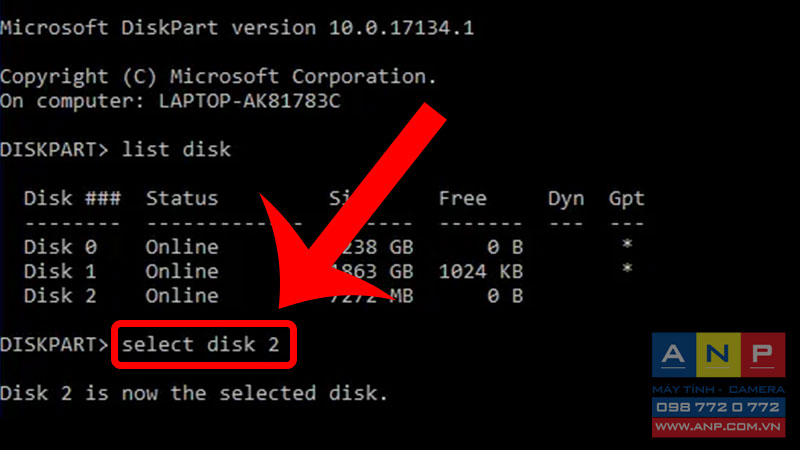Click the 'Gpt' column header

627,198
